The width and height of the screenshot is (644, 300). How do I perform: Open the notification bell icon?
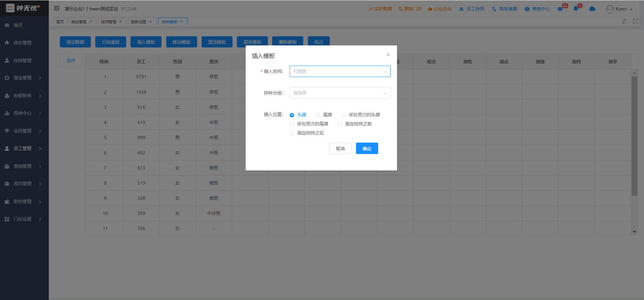pos(576,9)
